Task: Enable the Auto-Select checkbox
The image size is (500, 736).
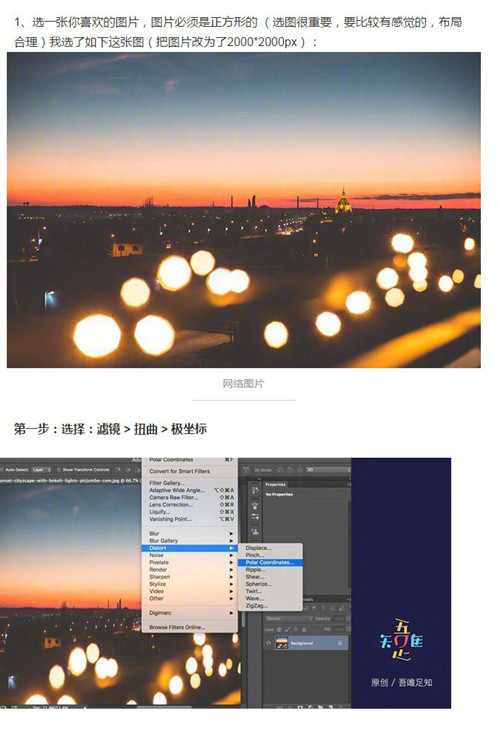Action: 3,469
